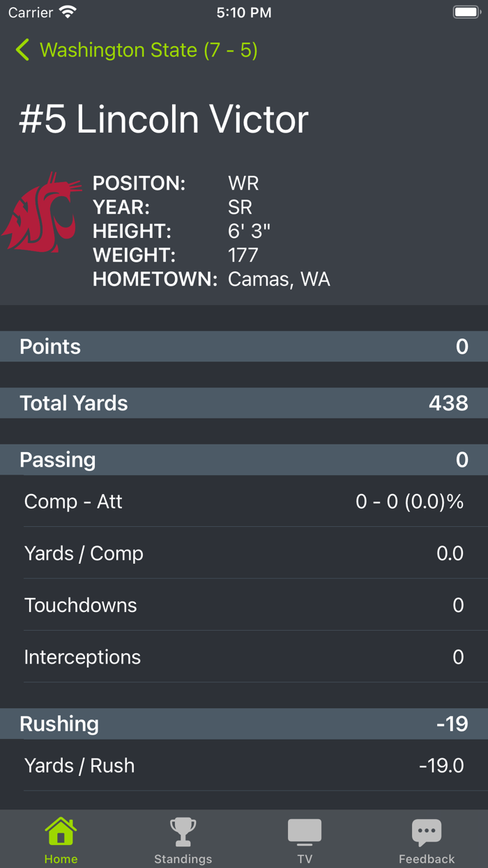Expand the Rushing section header
Image resolution: width=488 pixels, height=868 pixels.
(x=244, y=724)
